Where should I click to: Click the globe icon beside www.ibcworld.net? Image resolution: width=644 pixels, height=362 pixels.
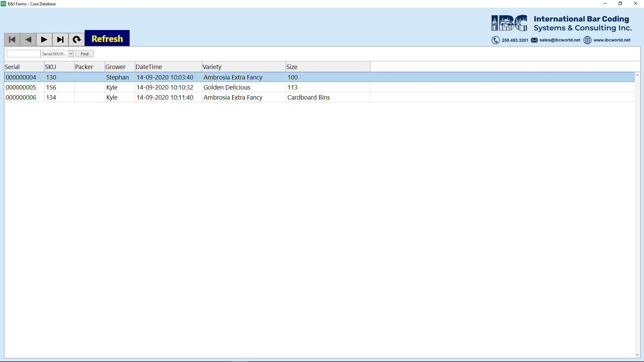tap(587, 40)
